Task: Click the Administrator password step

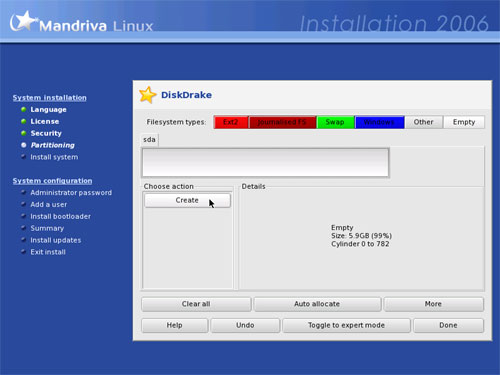Action: coord(71,193)
